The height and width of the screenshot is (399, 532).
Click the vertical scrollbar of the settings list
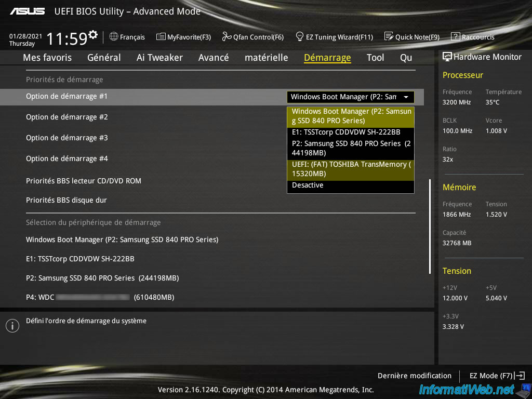click(x=430, y=227)
